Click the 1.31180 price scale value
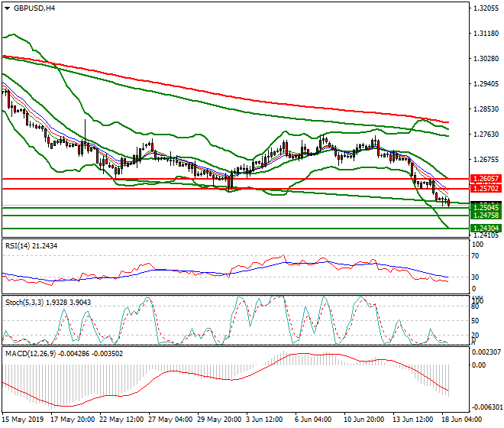Viewport: 504px width, 428px height. coord(486,34)
